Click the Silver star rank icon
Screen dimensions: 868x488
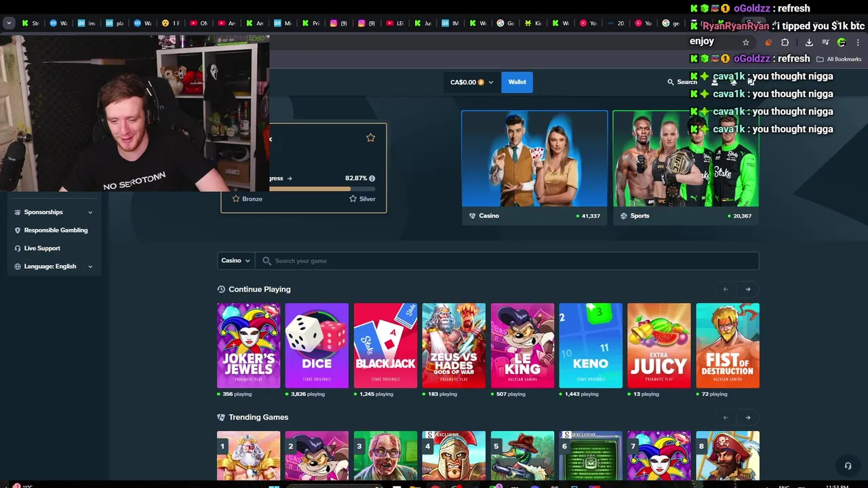(x=353, y=199)
